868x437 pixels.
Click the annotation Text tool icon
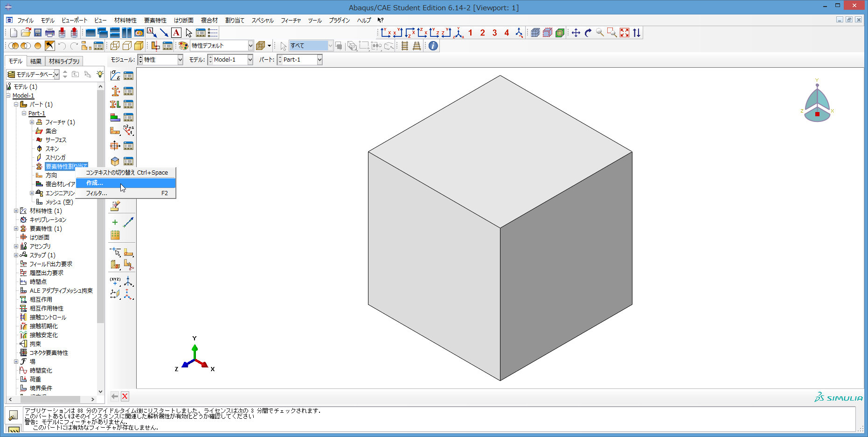tap(176, 33)
